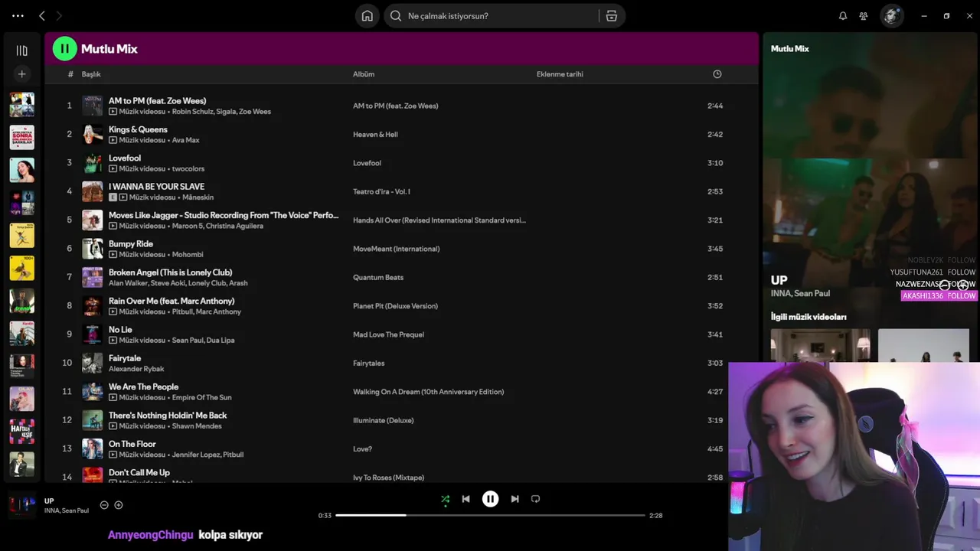This screenshot has height=551, width=980.
Task: Open artist link 'Mohombi'
Action: coord(188,255)
